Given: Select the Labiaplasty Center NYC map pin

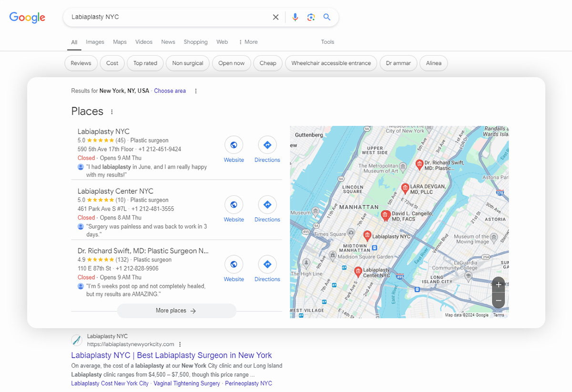Looking at the screenshot, I should (x=358, y=271).
